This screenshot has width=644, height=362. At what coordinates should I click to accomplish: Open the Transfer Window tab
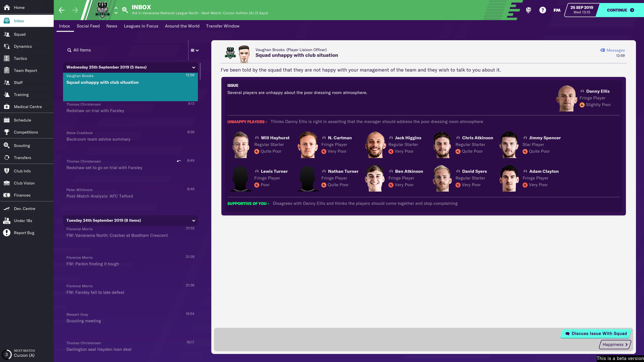click(x=223, y=26)
